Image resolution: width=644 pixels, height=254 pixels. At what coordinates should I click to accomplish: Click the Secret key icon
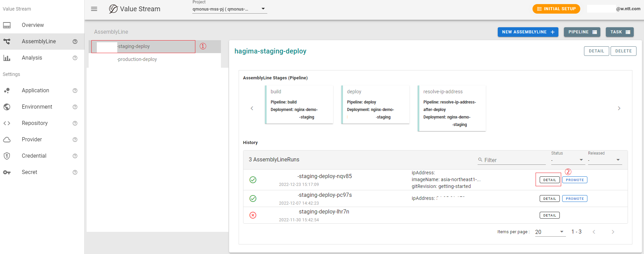pyautogui.click(x=7, y=172)
